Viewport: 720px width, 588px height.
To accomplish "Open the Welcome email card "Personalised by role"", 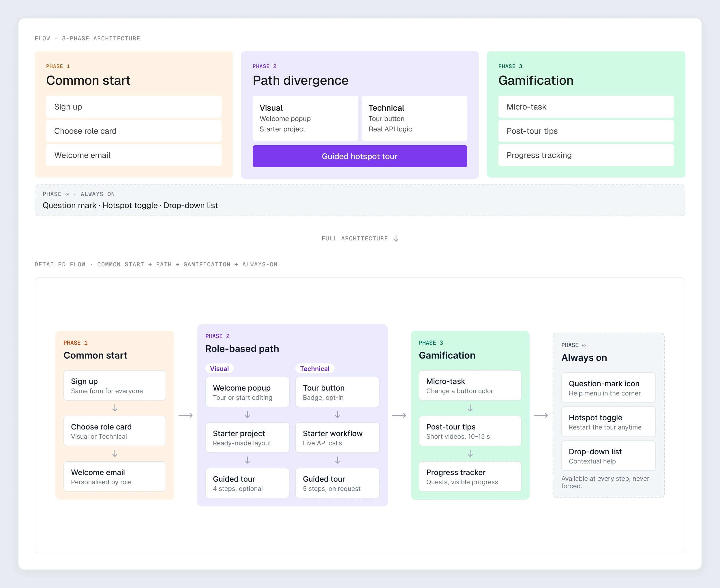I will click(x=115, y=476).
